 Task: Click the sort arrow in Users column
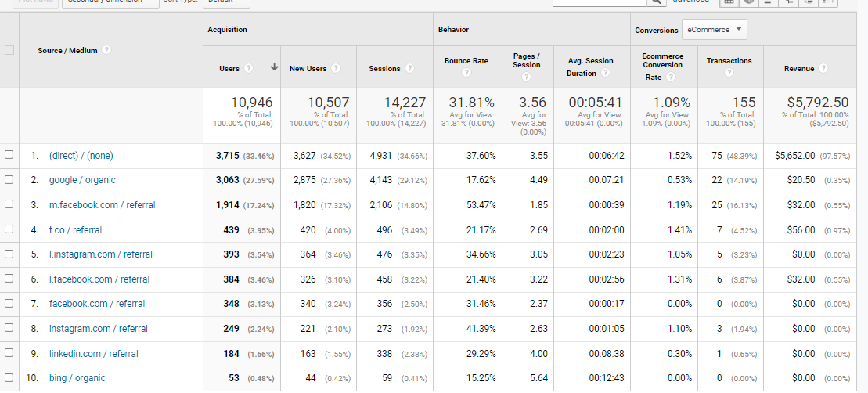coord(274,67)
